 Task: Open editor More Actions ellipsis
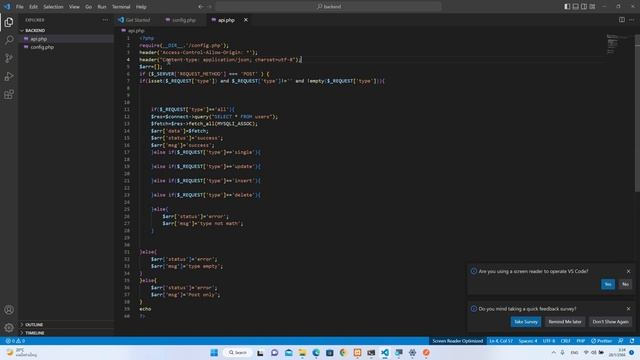[x=631, y=20]
